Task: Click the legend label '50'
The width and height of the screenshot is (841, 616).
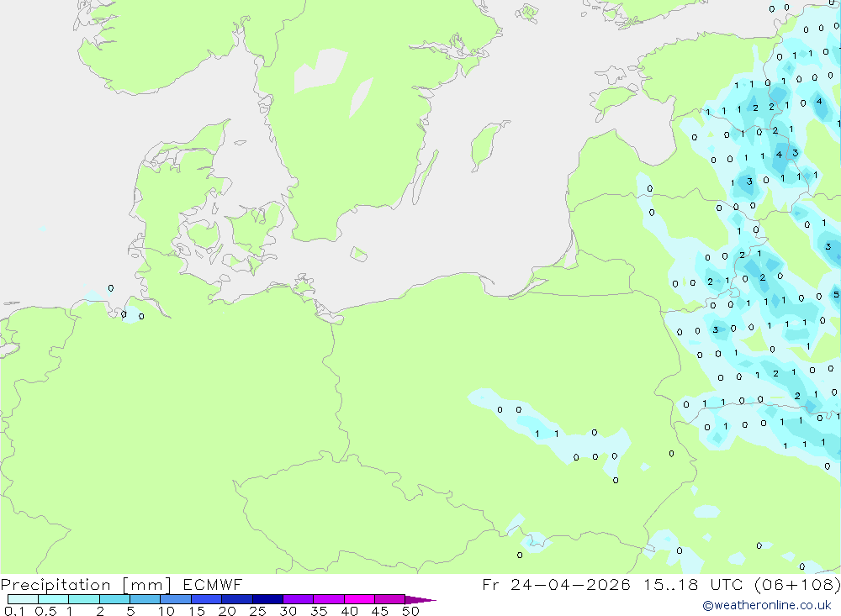Action: pos(411,611)
